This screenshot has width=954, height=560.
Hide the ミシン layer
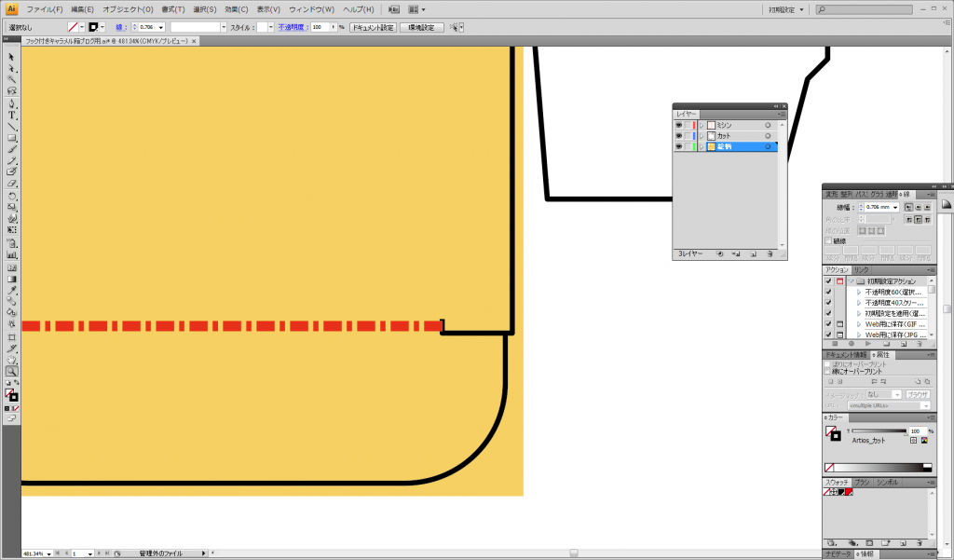click(x=678, y=125)
